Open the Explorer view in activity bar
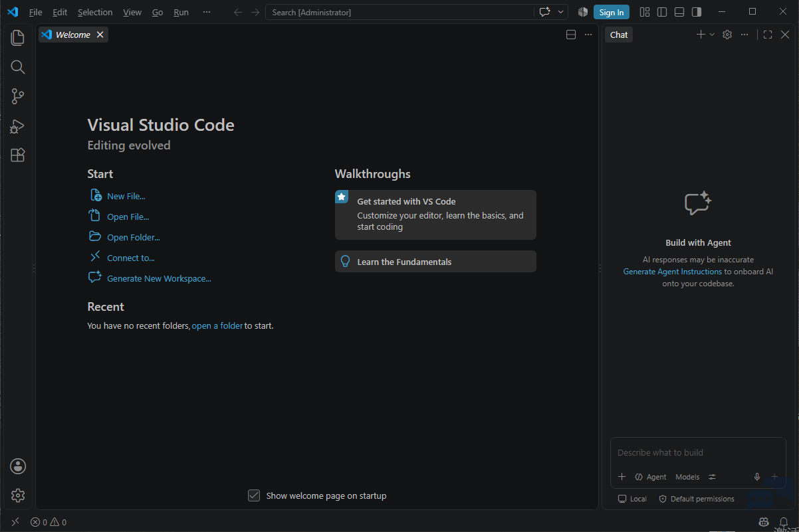 (18, 38)
